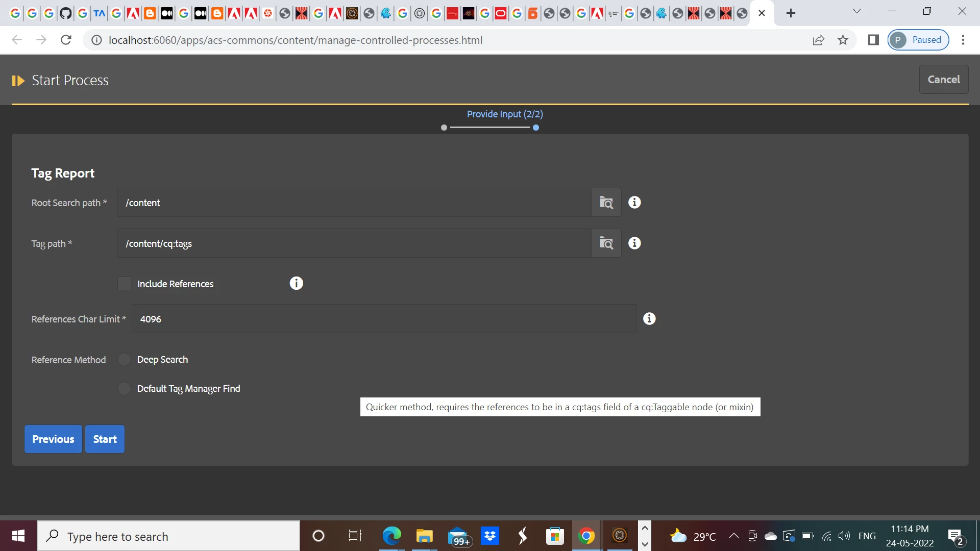The height and width of the screenshot is (551, 980).
Task: Open a new browser tab
Action: (791, 13)
